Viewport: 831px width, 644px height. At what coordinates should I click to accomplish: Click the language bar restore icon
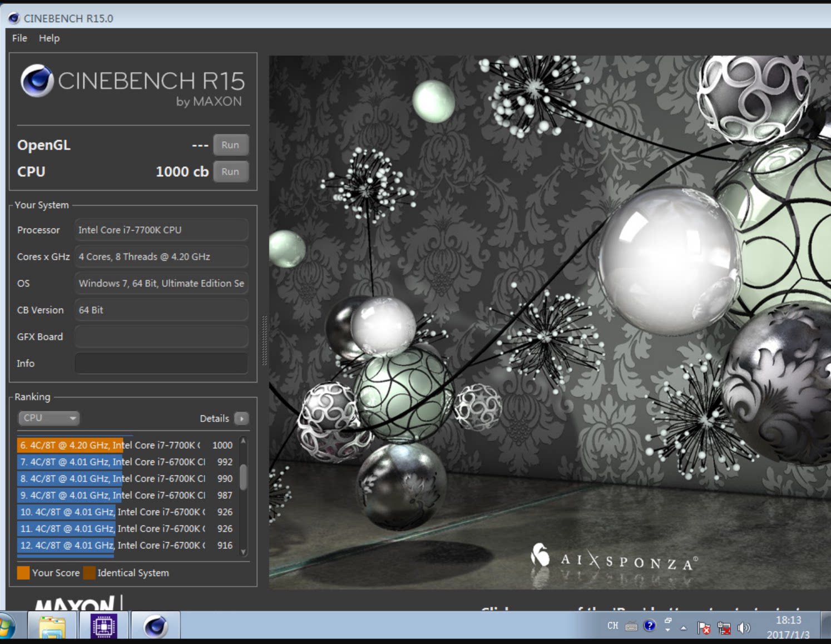coord(668,621)
